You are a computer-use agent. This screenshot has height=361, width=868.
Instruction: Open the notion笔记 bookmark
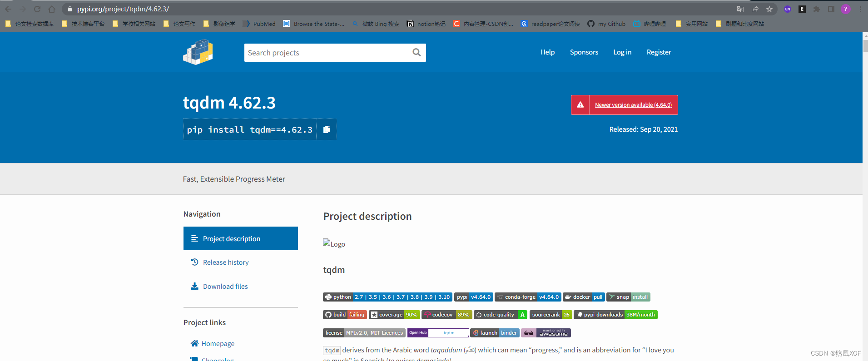point(426,24)
